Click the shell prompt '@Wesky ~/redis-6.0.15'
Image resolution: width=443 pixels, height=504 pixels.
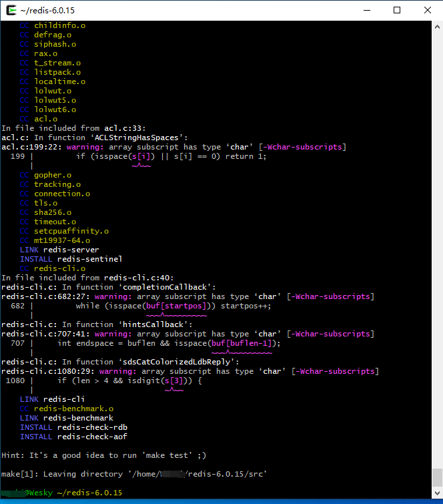point(73,493)
